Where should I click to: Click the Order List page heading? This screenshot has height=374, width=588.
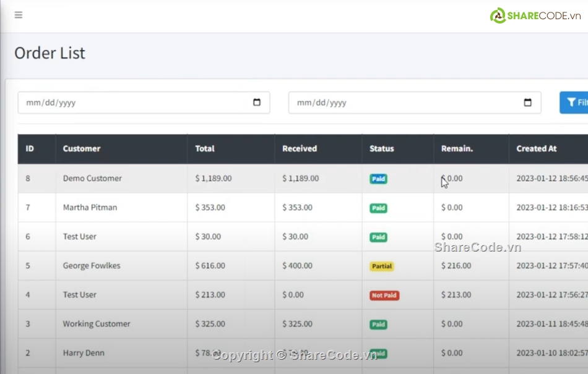click(x=50, y=53)
